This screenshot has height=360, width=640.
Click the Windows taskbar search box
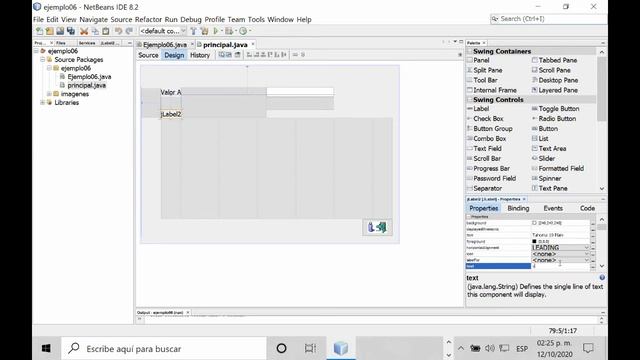tap(164, 349)
